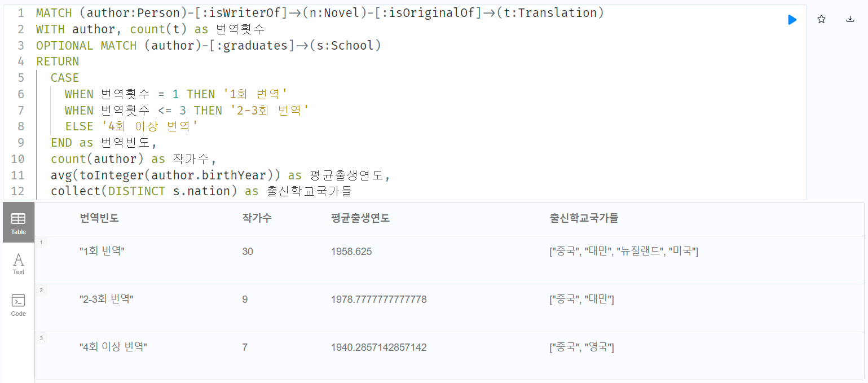Save query to favorites with star icon
This screenshot has width=868, height=383.
(821, 20)
